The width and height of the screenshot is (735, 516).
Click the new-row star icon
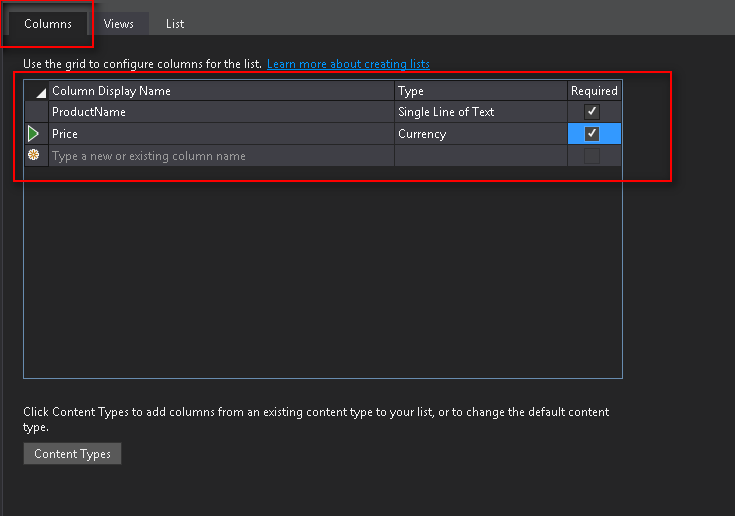coord(35,156)
